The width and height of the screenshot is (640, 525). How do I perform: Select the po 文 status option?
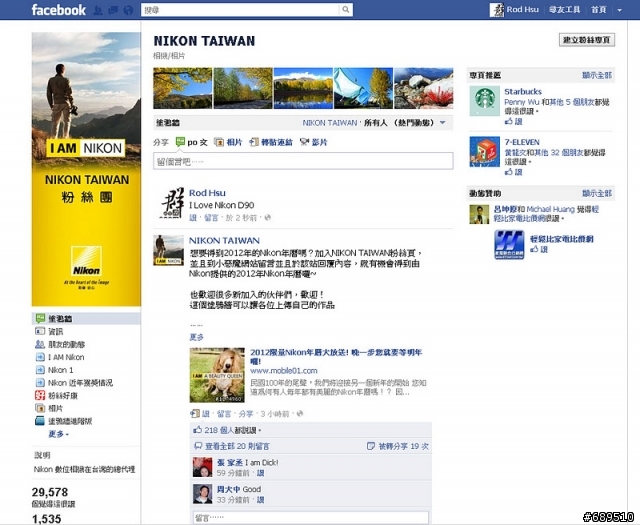pos(192,142)
